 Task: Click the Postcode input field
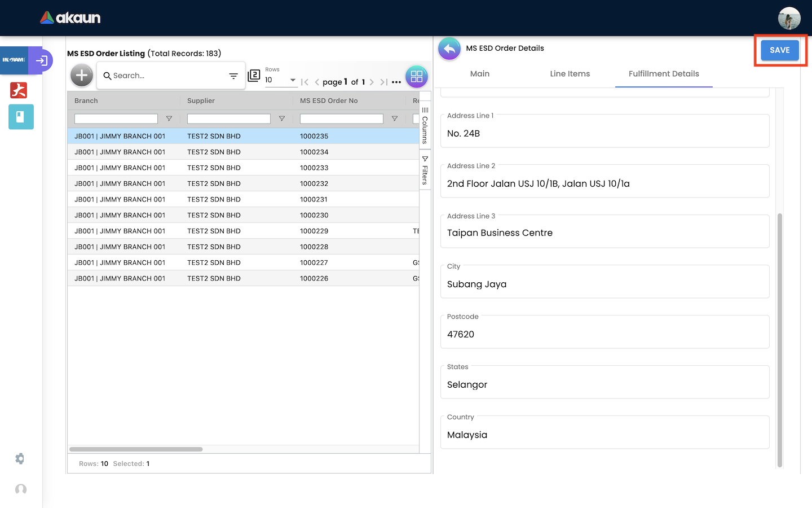pyautogui.click(x=604, y=335)
